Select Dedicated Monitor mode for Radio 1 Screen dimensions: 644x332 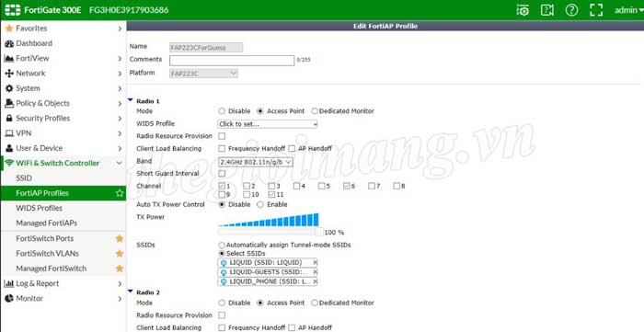pyautogui.click(x=315, y=111)
